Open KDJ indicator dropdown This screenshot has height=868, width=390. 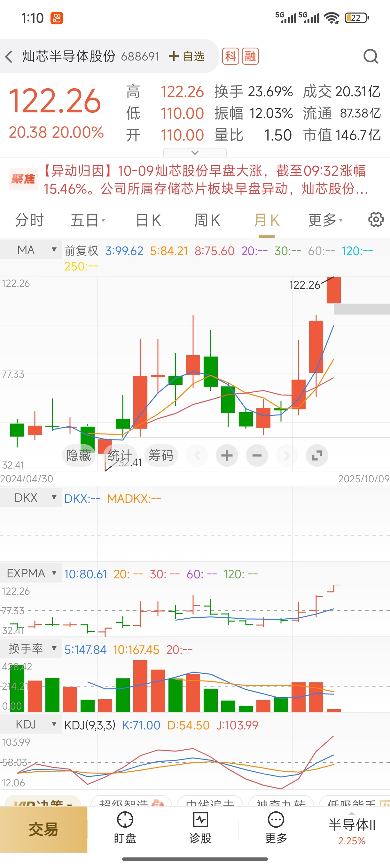31,724
